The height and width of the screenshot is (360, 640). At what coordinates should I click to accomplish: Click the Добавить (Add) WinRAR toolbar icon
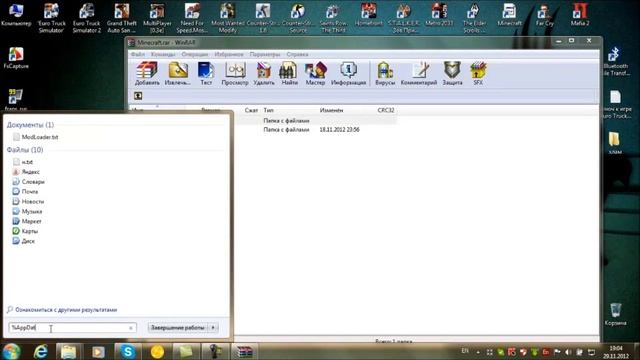pyautogui.click(x=147, y=73)
